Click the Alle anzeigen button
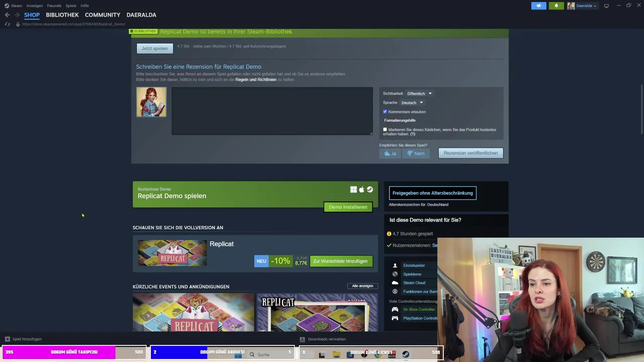 [362, 286]
